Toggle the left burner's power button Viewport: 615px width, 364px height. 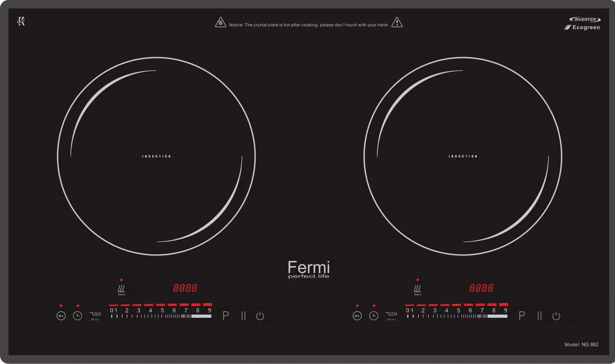click(260, 316)
